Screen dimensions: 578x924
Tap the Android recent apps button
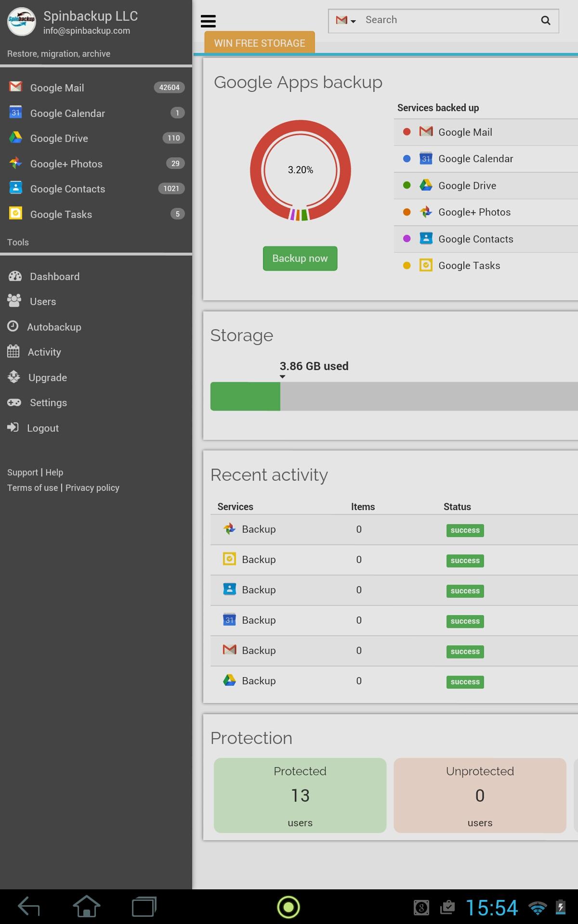pyautogui.click(x=144, y=907)
